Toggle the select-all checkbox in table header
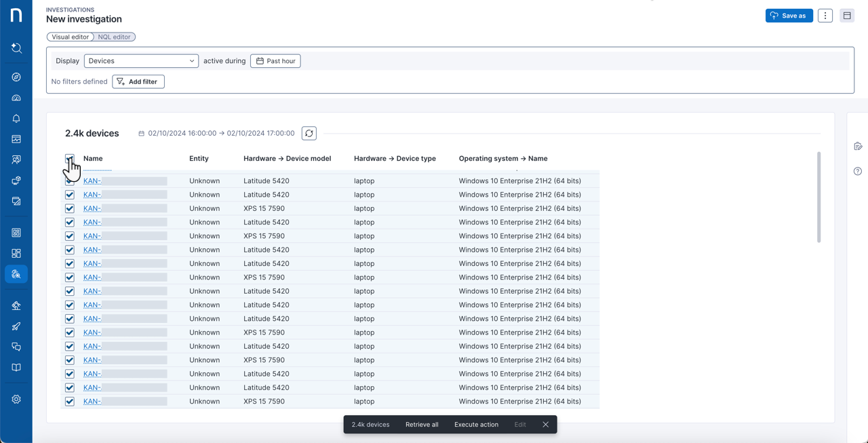The image size is (868, 443). pyautogui.click(x=70, y=159)
